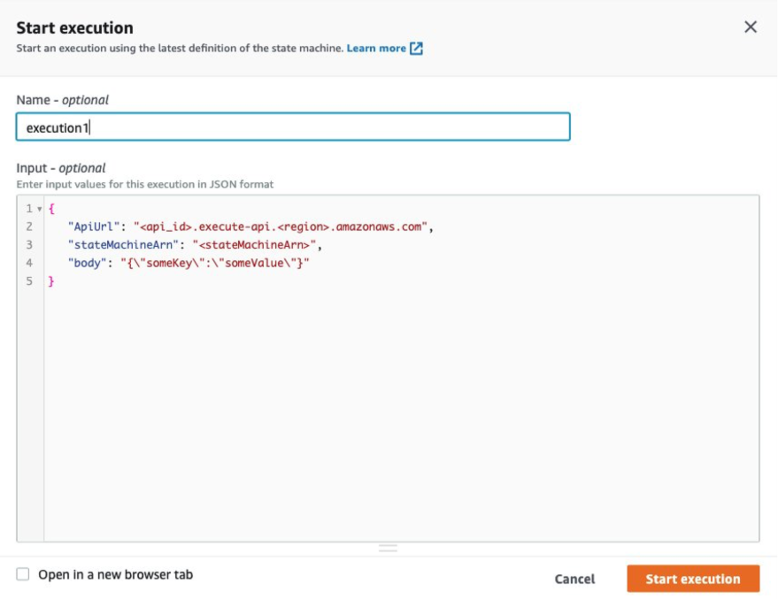Close the Start execution dialog

click(x=750, y=27)
